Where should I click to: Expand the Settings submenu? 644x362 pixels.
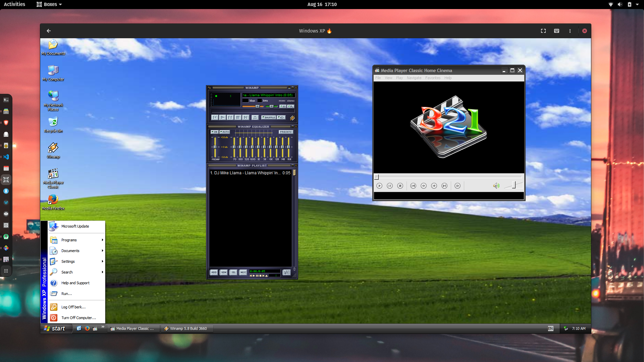click(x=77, y=261)
